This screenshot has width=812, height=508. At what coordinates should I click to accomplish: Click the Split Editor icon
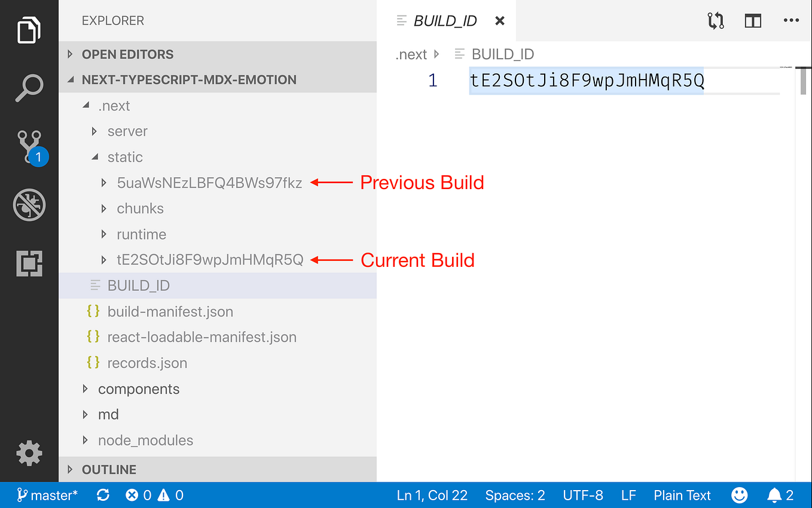click(753, 20)
